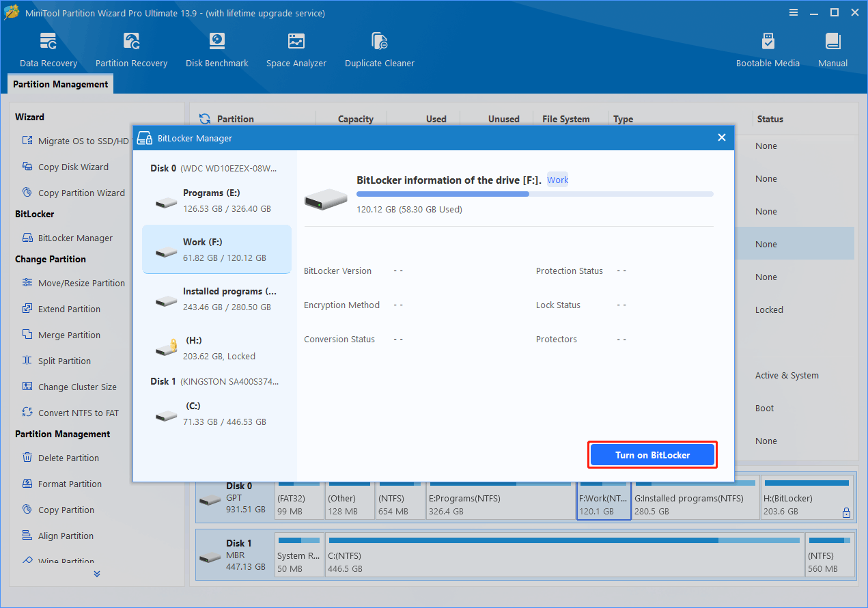Select the Partition Management tab
This screenshot has height=608, width=868.
point(61,84)
